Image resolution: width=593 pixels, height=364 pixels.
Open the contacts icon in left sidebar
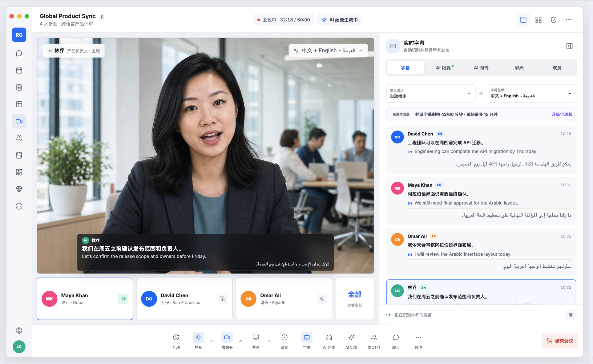(19, 138)
